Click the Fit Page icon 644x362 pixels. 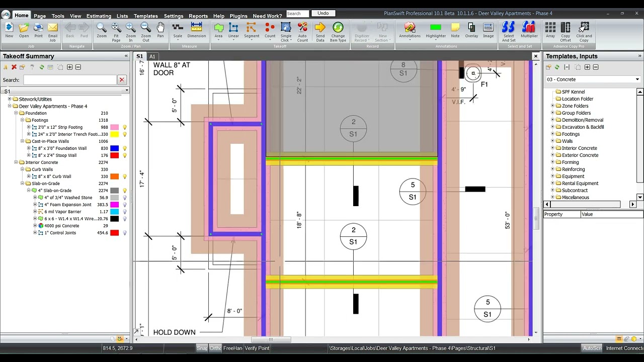(116, 32)
